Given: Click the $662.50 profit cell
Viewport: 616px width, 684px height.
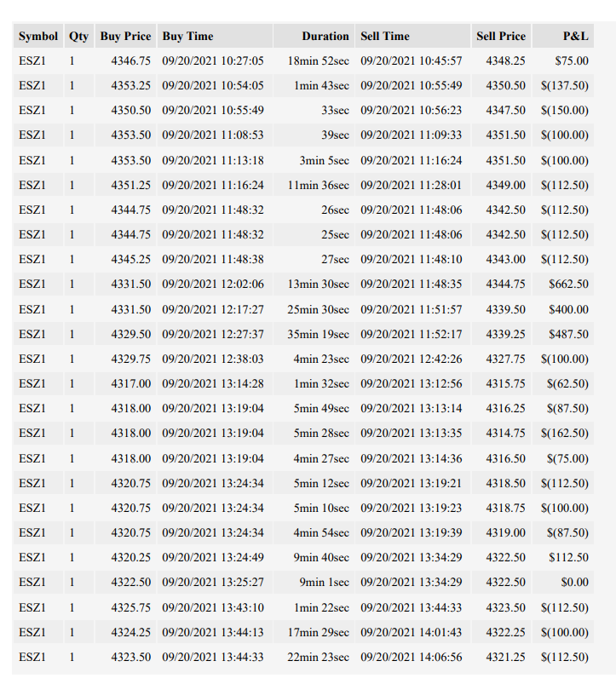Looking at the screenshot, I should click(563, 284).
